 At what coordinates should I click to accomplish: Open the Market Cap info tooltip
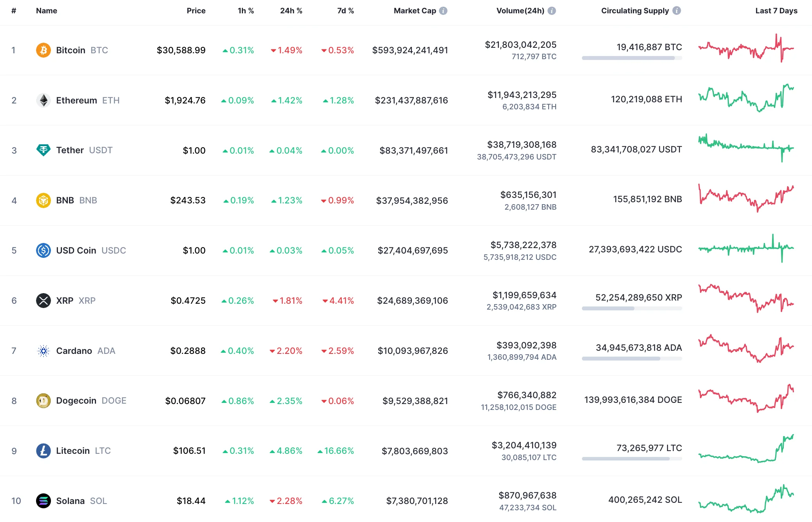pyautogui.click(x=443, y=11)
